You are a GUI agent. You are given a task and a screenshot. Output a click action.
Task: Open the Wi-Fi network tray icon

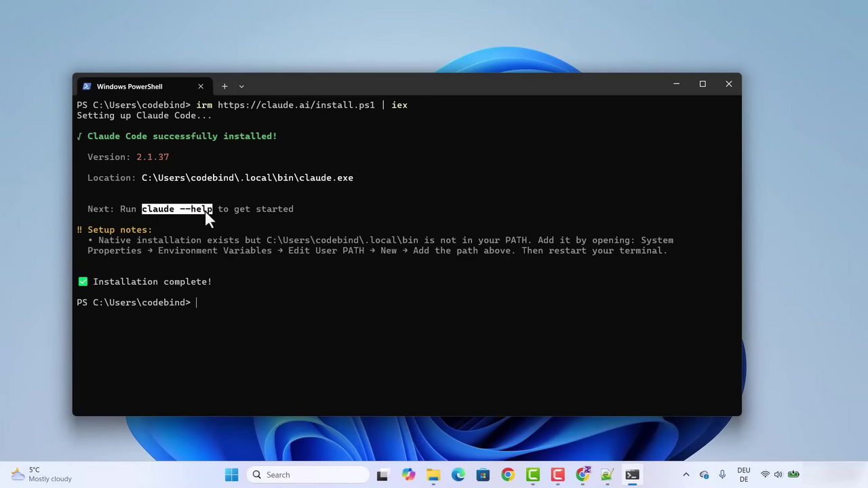765,474
